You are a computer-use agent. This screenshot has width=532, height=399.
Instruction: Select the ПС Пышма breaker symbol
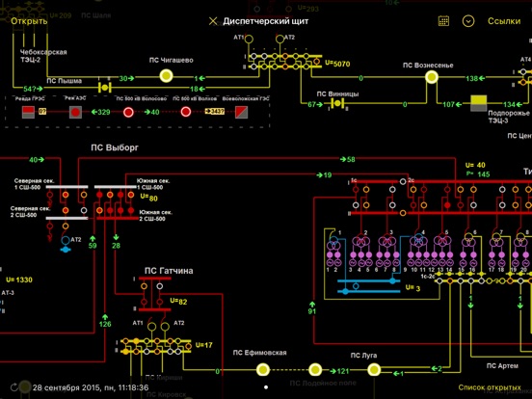[104, 88]
